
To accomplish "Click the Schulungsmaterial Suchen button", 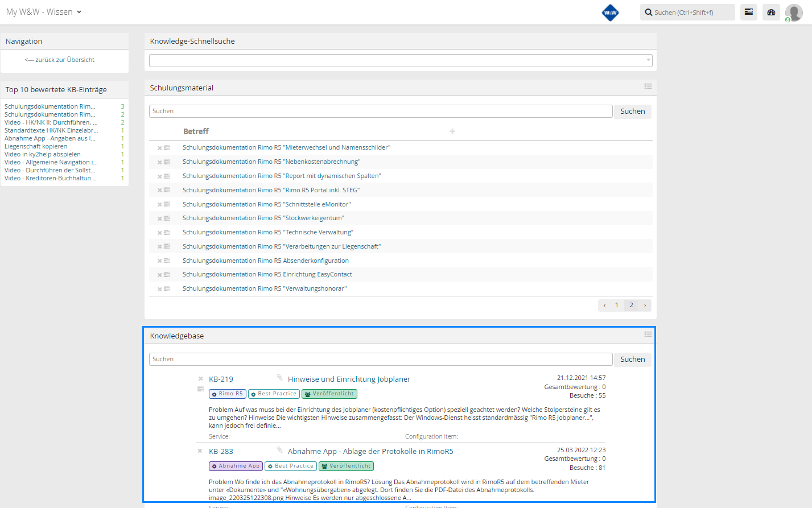I will 633,111.
